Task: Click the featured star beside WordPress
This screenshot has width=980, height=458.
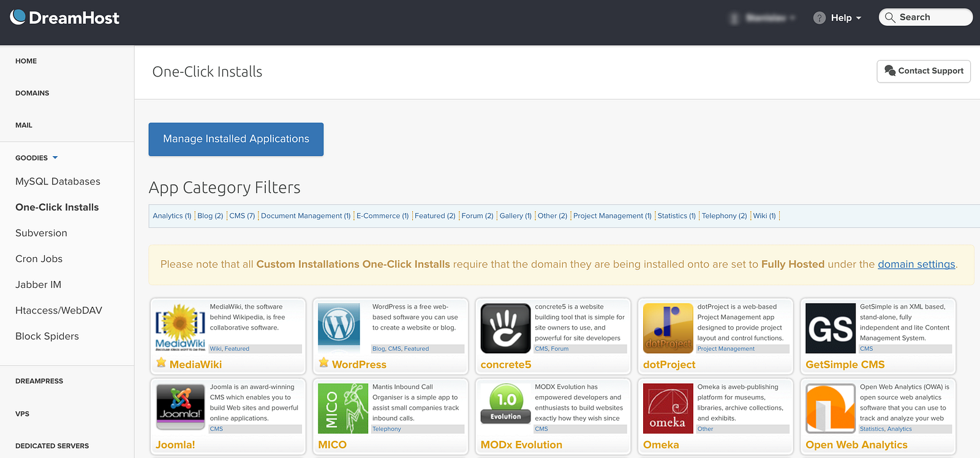Action: pos(323,362)
